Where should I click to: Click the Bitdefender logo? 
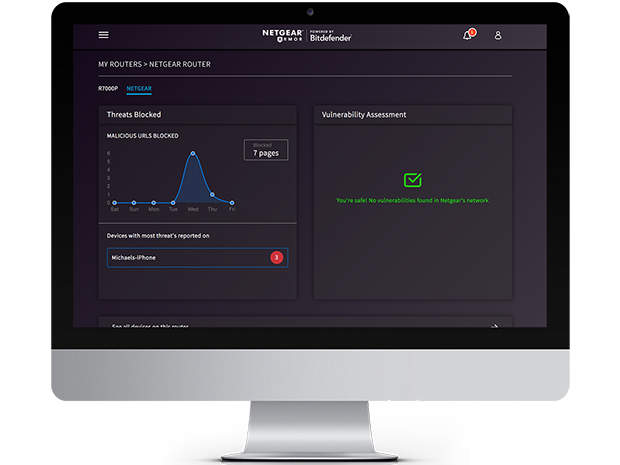tap(331, 36)
